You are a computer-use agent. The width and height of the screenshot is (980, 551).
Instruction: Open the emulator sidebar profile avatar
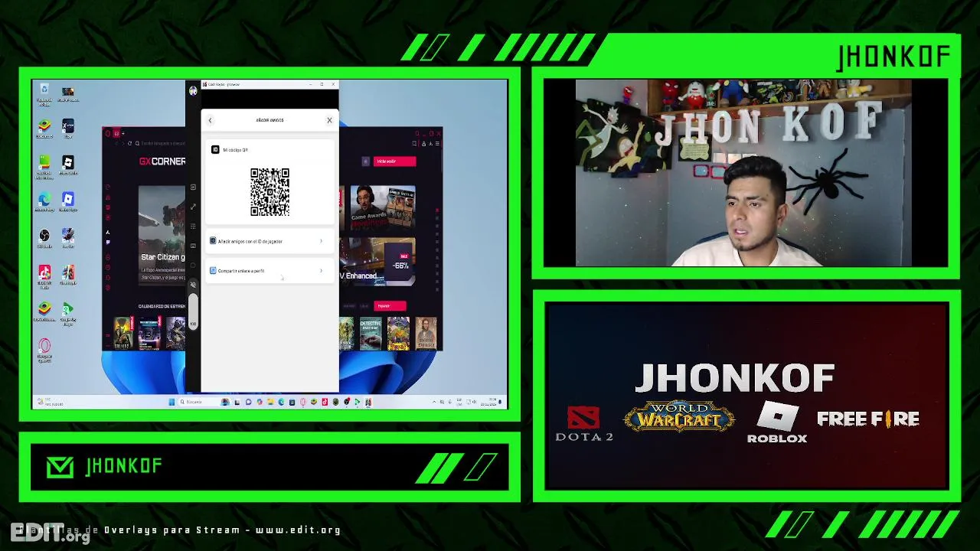[x=193, y=90]
